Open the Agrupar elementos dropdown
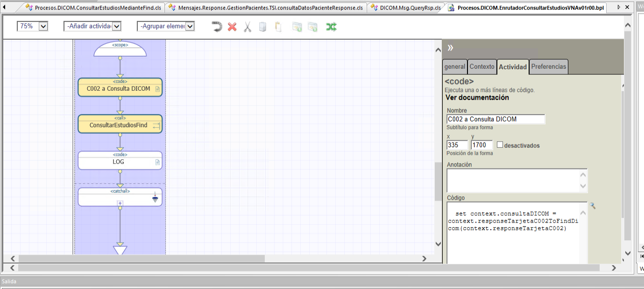Viewport: 644px width, 289px height. pos(190,26)
